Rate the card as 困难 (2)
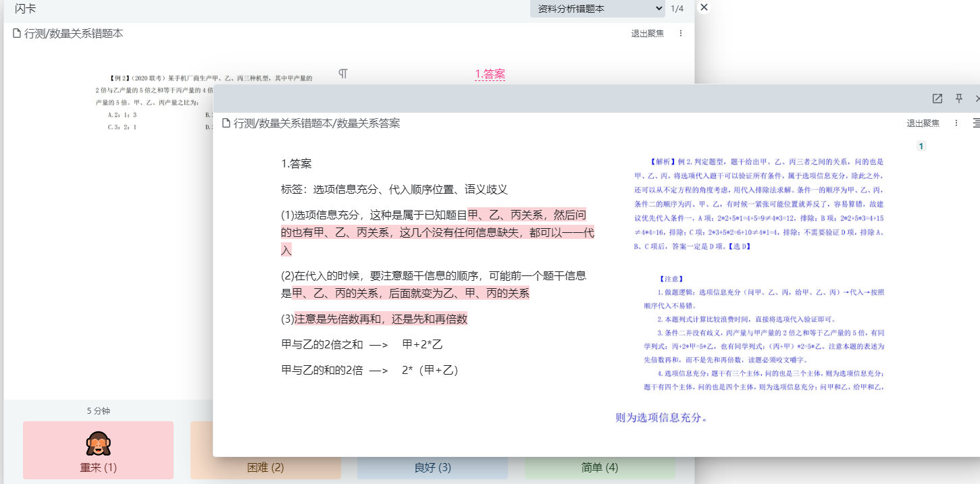Viewport: 980px width, 484px height. pos(265,467)
